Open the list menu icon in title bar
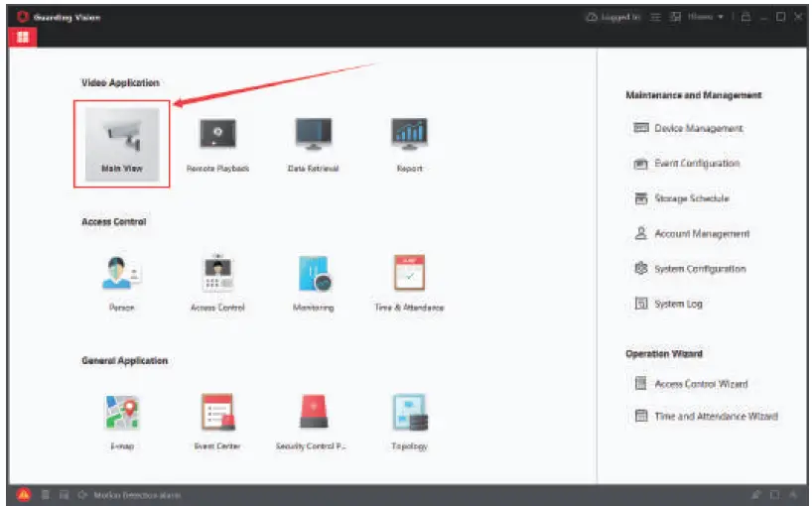Viewport: 812px width, 506px height. pos(655,17)
